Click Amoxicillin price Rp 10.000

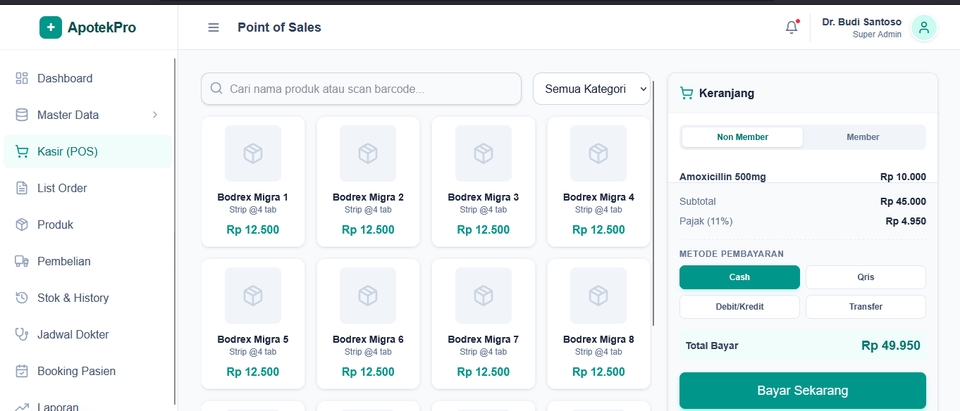[x=903, y=177]
